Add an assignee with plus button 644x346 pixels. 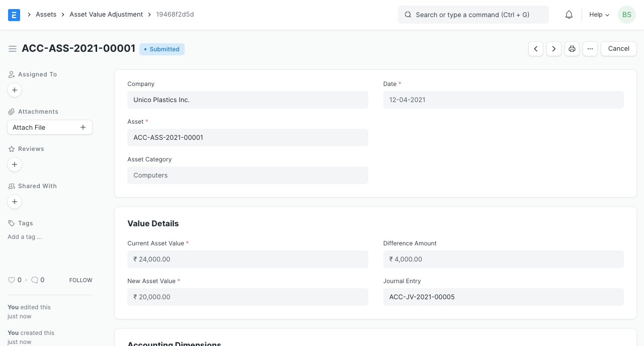coord(15,90)
